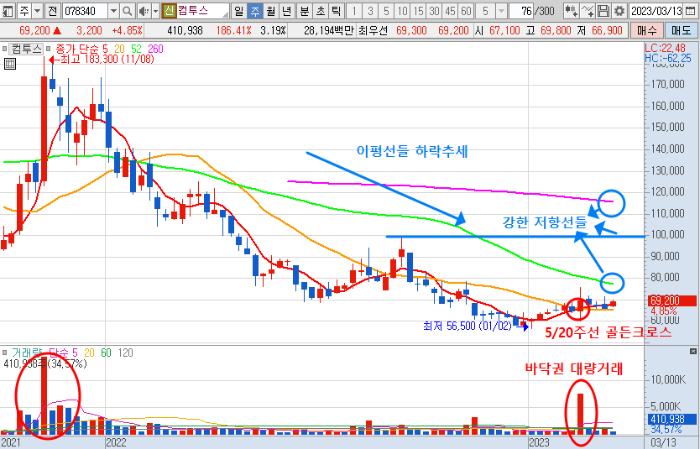Select the daily 일 chart period
The width and height of the screenshot is (700, 449).
pyautogui.click(x=239, y=11)
